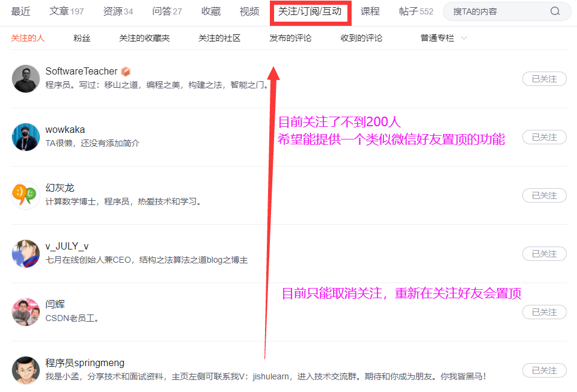Viewport: 577px width, 392px height.
Task: Switch to the 最近 tab
Action: click(x=20, y=11)
